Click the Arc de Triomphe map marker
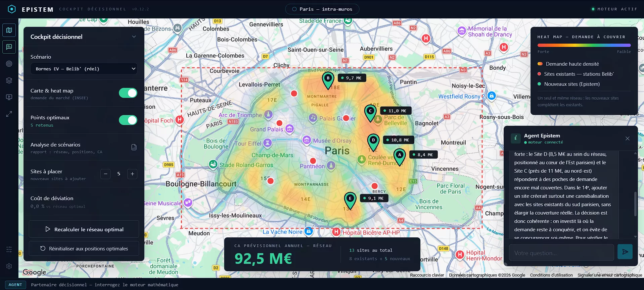This screenshot has height=290, width=644. [268, 115]
